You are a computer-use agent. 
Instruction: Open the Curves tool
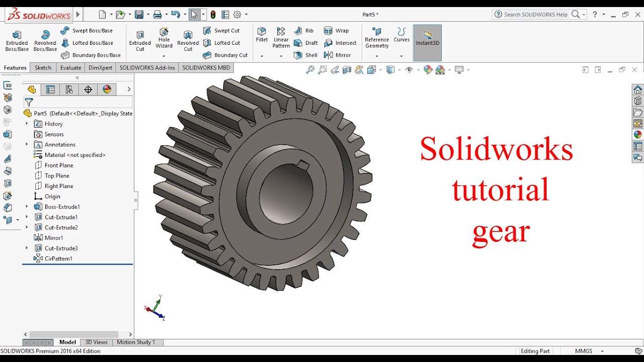pyautogui.click(x=401, y=35)
